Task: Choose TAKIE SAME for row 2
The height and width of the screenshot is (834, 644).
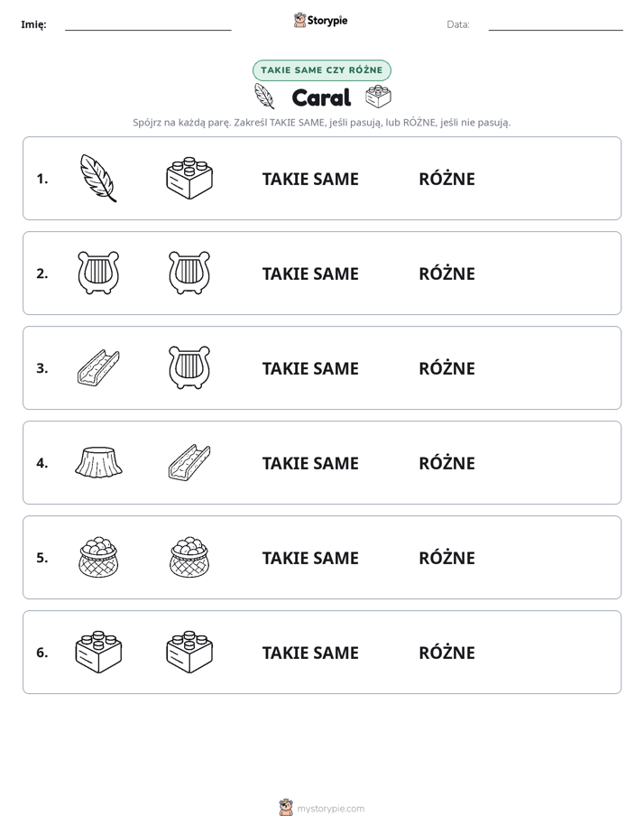Action: [310, 273]
